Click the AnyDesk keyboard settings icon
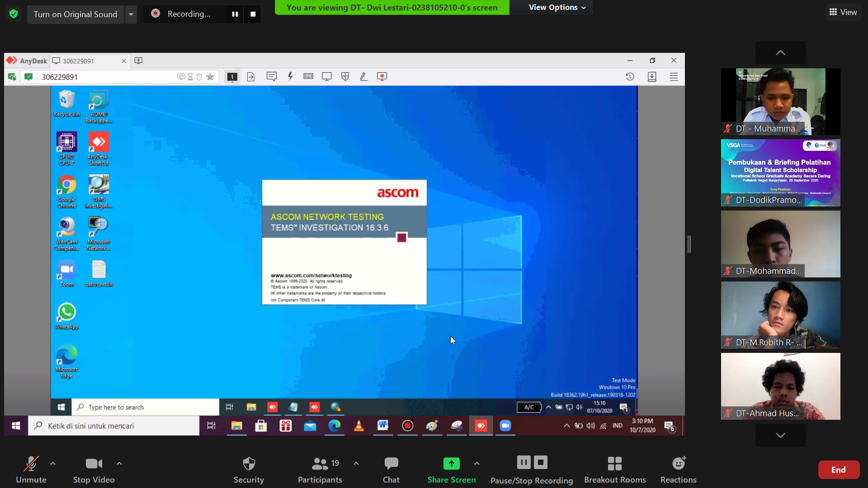 point(308,76)
